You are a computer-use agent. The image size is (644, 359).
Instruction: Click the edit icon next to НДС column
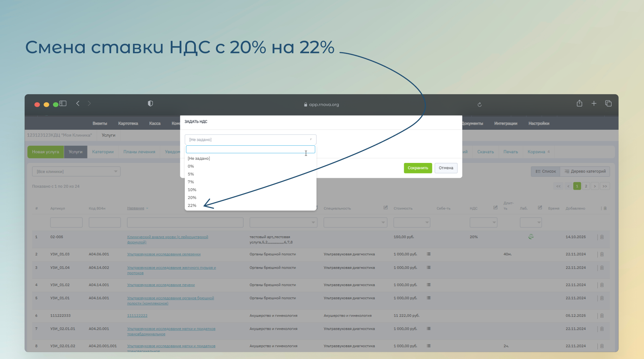click(495, 208)
